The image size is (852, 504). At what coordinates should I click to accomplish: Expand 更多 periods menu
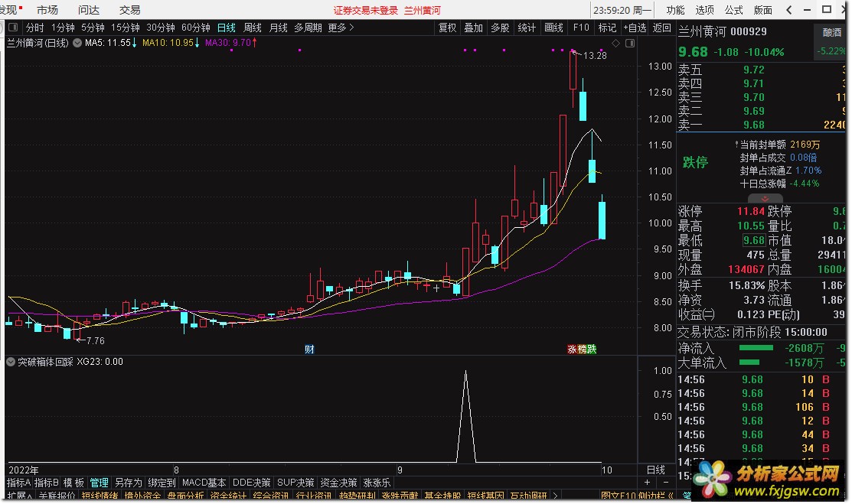[340, 28]
